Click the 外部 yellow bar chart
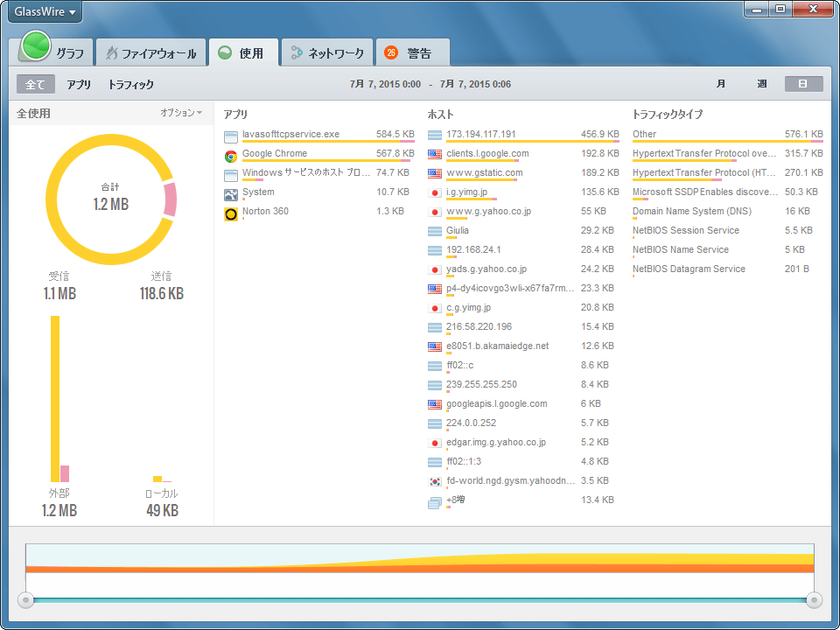This screenshot has width=840, height=630. point(55,399)
